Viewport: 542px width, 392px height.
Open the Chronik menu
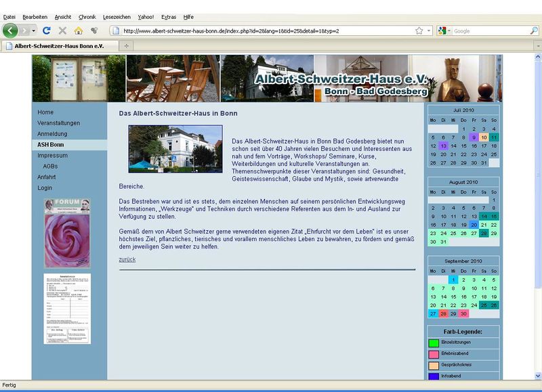(87, 16)
